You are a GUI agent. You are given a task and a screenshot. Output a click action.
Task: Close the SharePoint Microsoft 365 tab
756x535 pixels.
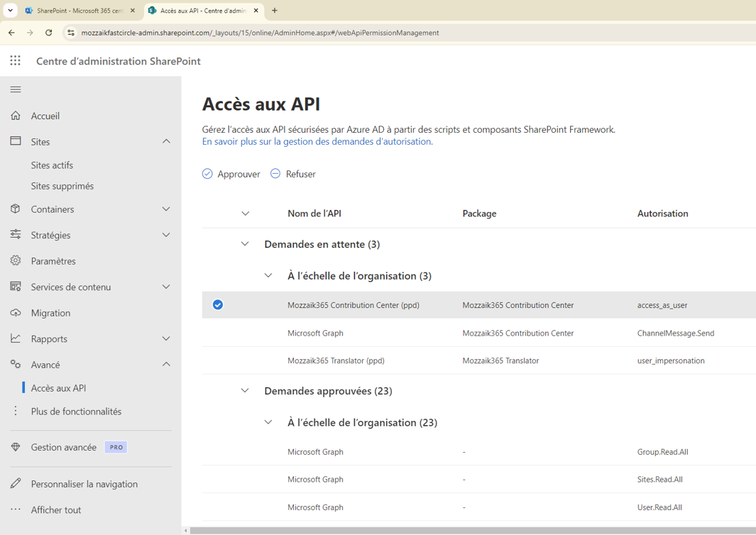[x=133, y=10]
